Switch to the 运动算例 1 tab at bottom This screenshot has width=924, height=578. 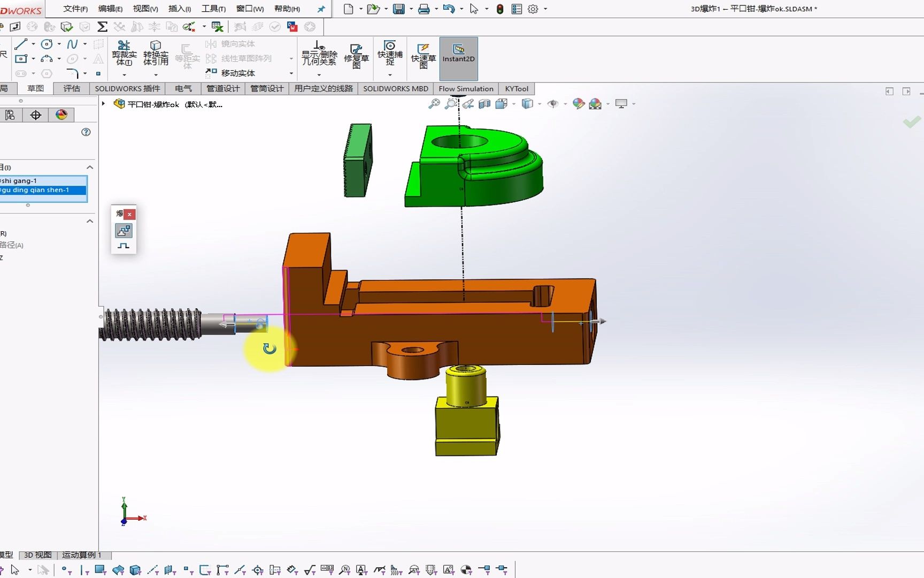click(83, 555)
